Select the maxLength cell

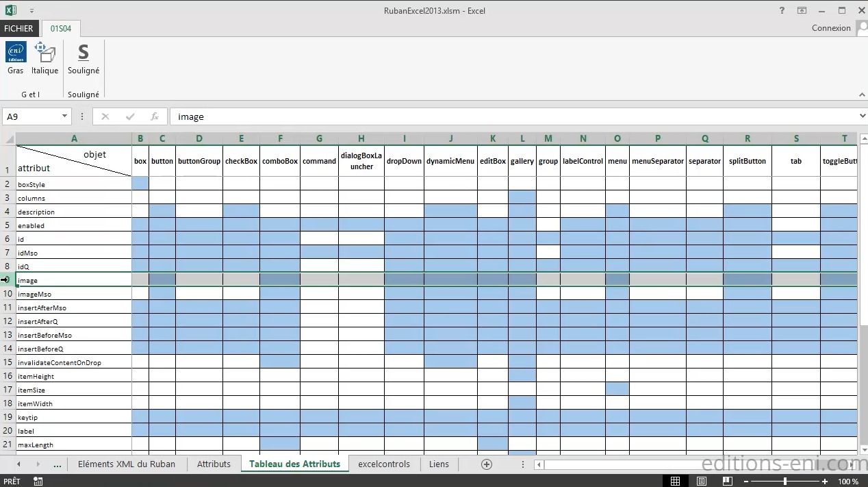[74, 445]
